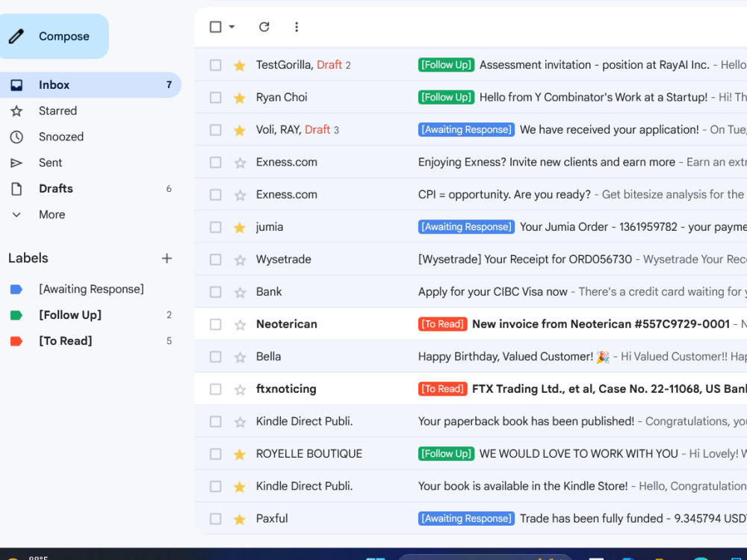Open the Inbox folder

90,85
